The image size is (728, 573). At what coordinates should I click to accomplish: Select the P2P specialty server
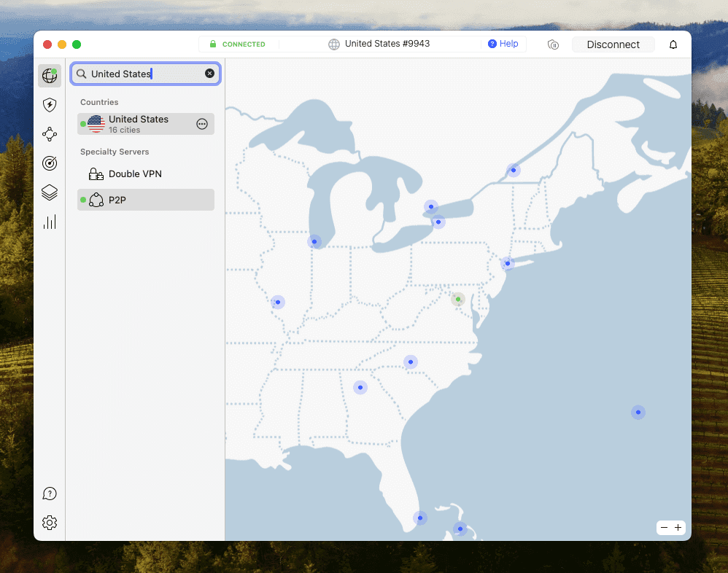[x=146, y=200]
